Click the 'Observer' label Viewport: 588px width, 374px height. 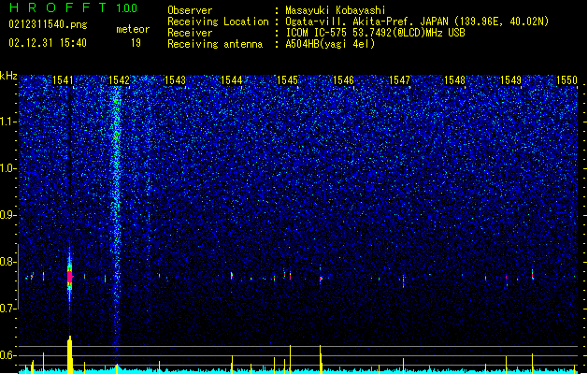190,10
